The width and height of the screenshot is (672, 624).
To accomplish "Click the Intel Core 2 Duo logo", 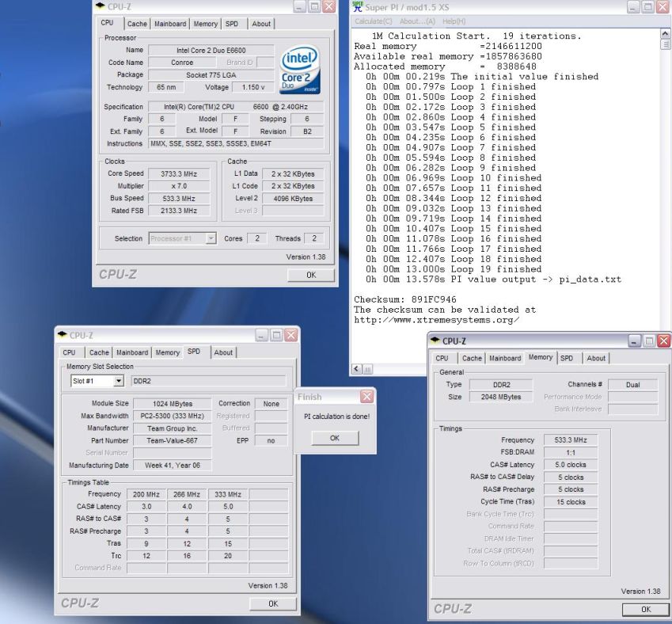I will point(299,70).
